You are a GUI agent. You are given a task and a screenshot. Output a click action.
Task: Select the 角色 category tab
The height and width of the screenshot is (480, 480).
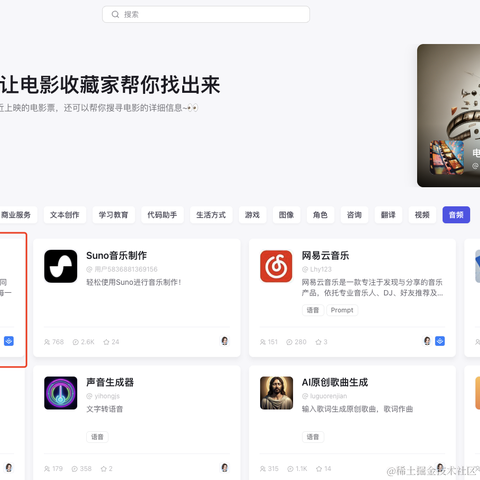click(x=320, y=215)
